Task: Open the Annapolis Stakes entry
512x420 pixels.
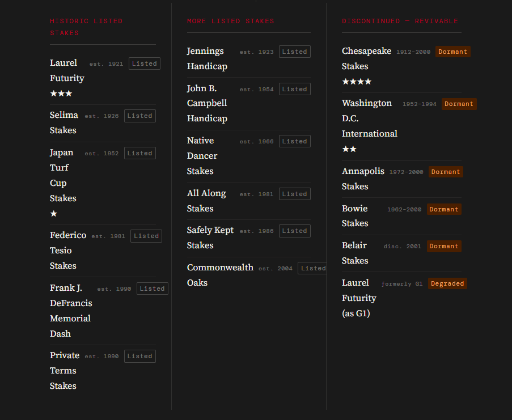Action: (x=363, y=179)
